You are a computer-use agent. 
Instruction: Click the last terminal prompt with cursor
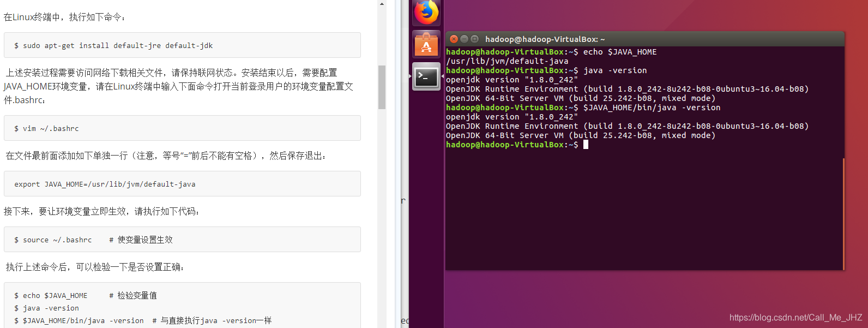[517, 145]
